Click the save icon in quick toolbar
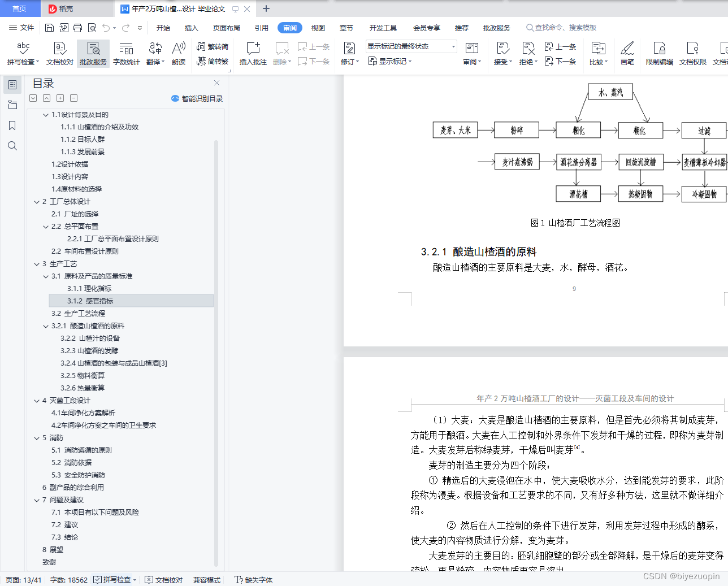The height and width of the screenshot is (586, 728). pyautogui.click(x=49, y=28)
